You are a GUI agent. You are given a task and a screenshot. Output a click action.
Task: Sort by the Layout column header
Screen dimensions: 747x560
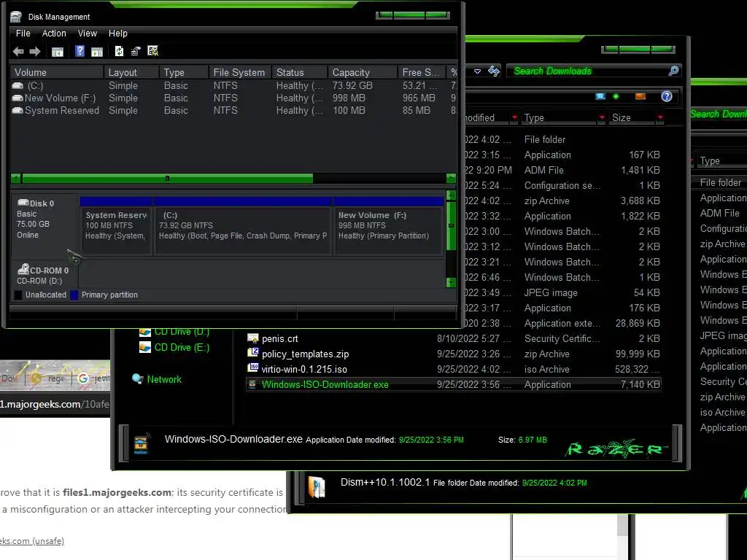pyautogui.click(x=131, y=72)
